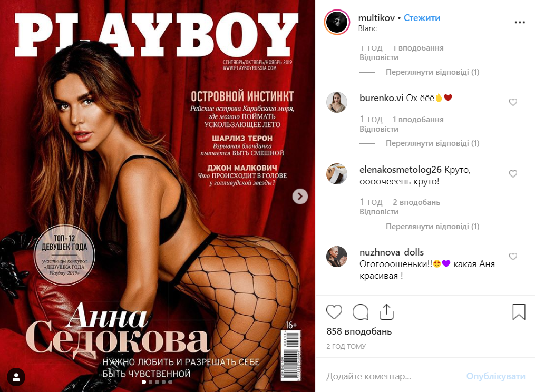Share the post via upload arrow icon
The image size is (535, 392).
[x=386, y=311]
